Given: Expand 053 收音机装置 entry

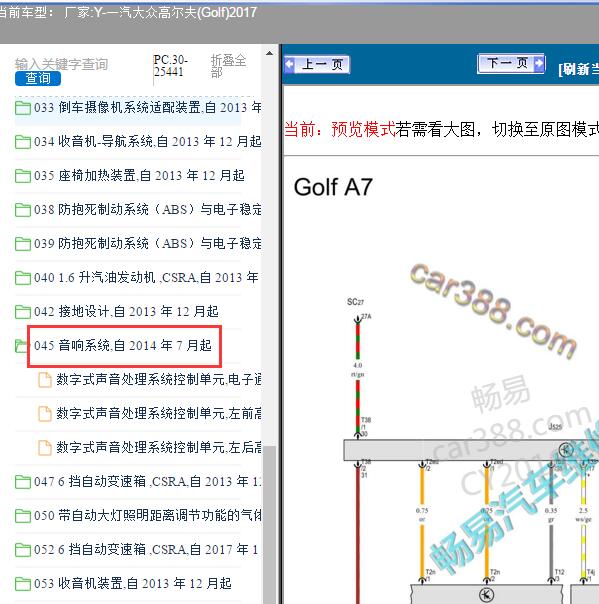Looking at the screenshot, I should 133,583.
